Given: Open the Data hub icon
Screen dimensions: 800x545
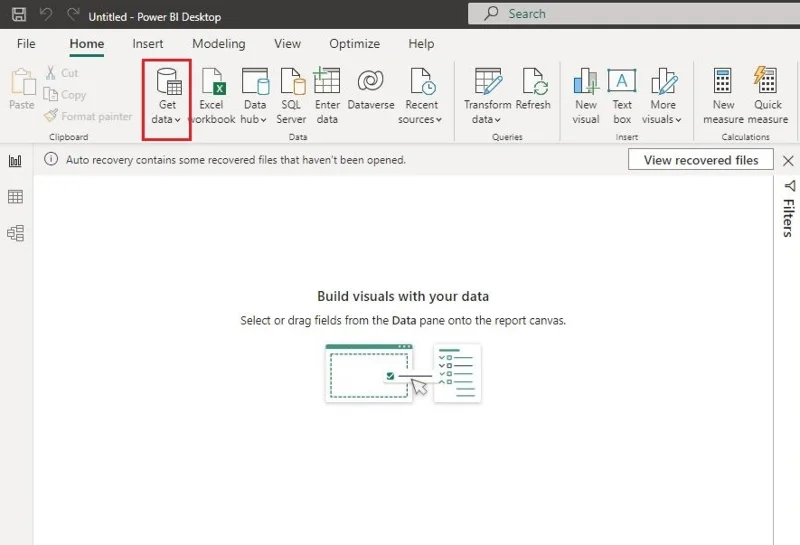Looking at the screenshot, I should 255,82.
